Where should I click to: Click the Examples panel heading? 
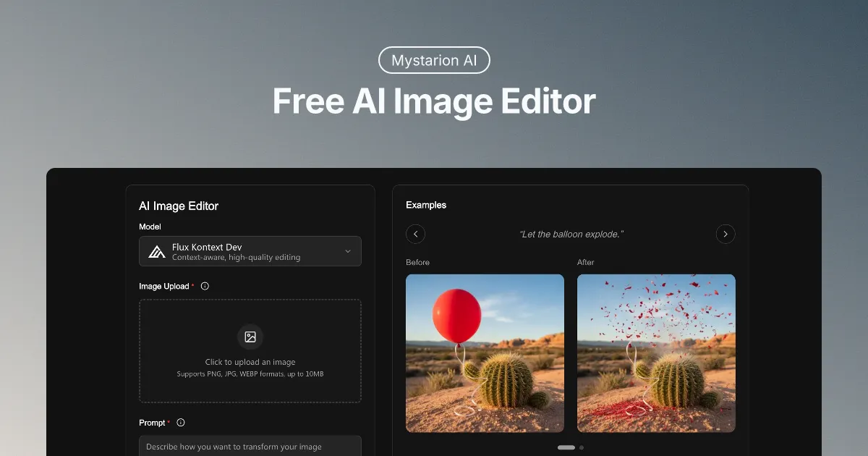point(426,205)
